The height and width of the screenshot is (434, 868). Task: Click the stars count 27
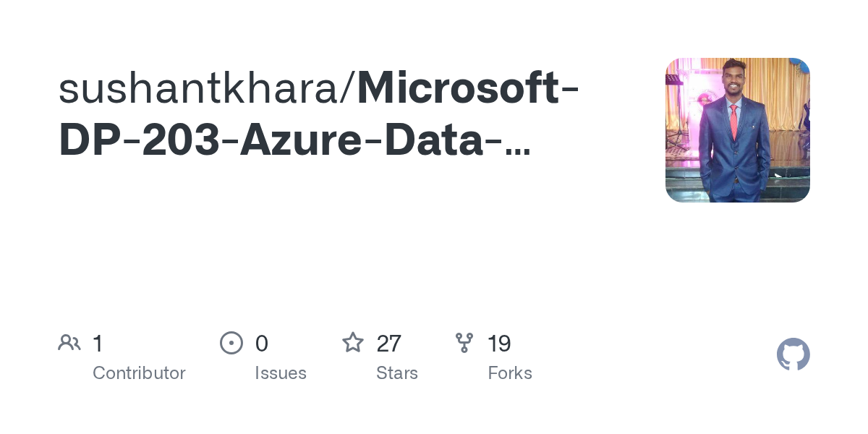(388, 344)
